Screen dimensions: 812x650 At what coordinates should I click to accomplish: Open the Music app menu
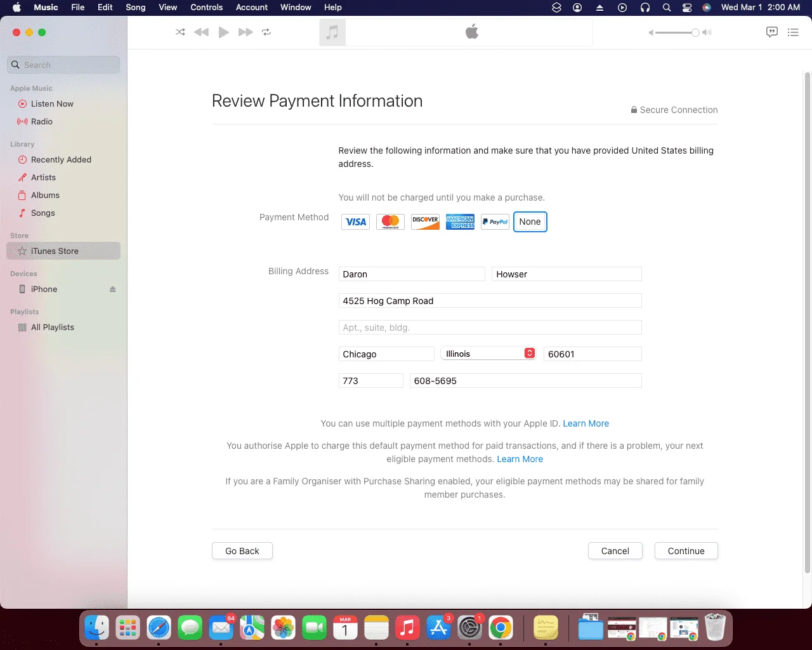tap(46, 8)
